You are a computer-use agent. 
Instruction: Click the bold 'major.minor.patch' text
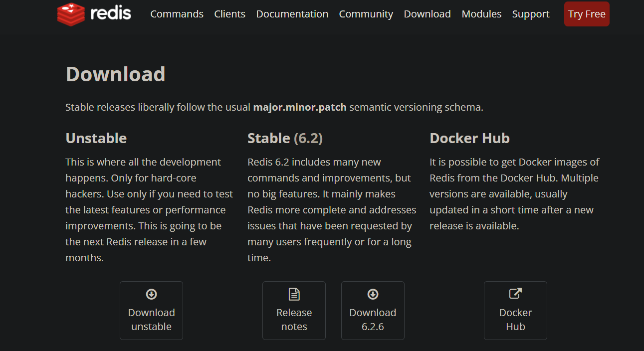[x=299, y=107]
